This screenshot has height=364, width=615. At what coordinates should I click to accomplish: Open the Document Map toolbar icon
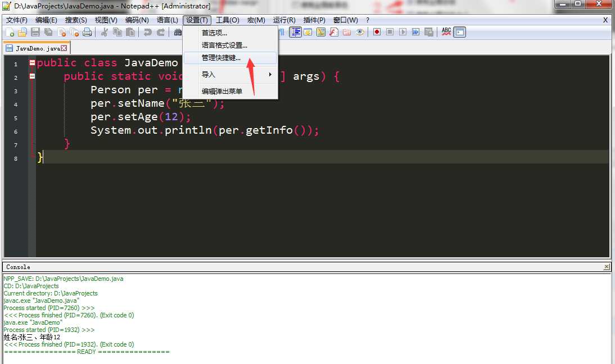[321, 32]
